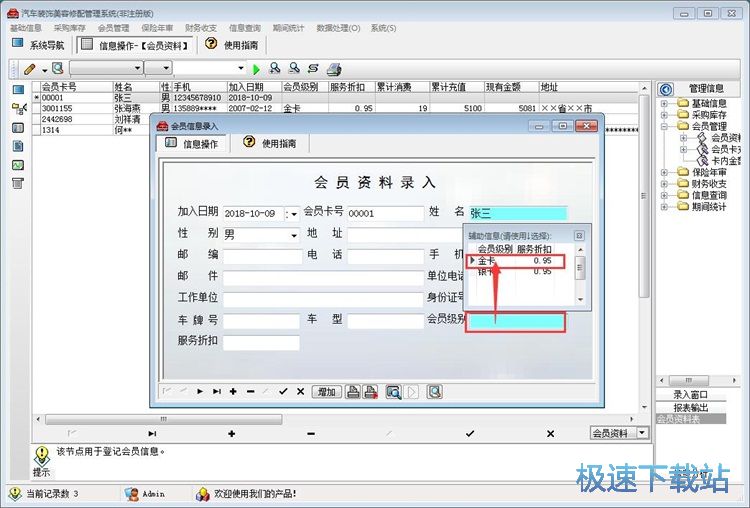Click the remove-condition magnifier icon with minus

(x=294, y=68)
